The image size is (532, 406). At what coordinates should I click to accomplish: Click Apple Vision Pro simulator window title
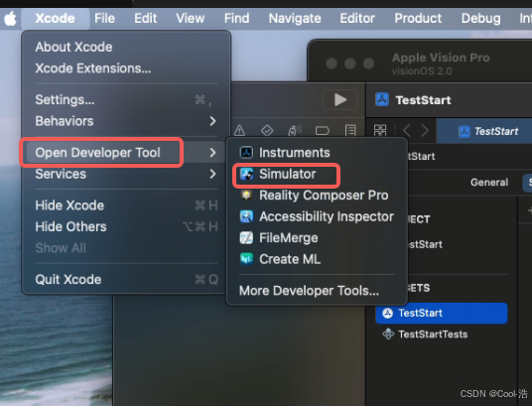(x=441, y=58)
